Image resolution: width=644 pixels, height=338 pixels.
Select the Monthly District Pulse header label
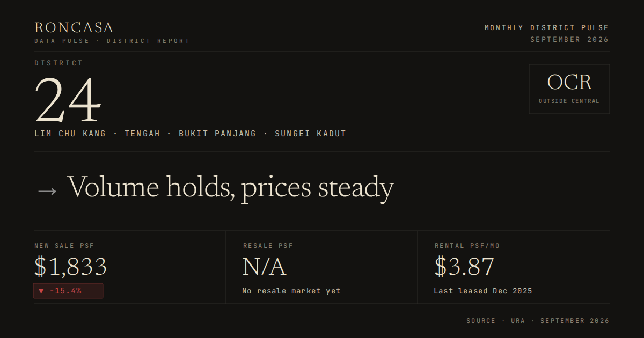tap(547, 27)
